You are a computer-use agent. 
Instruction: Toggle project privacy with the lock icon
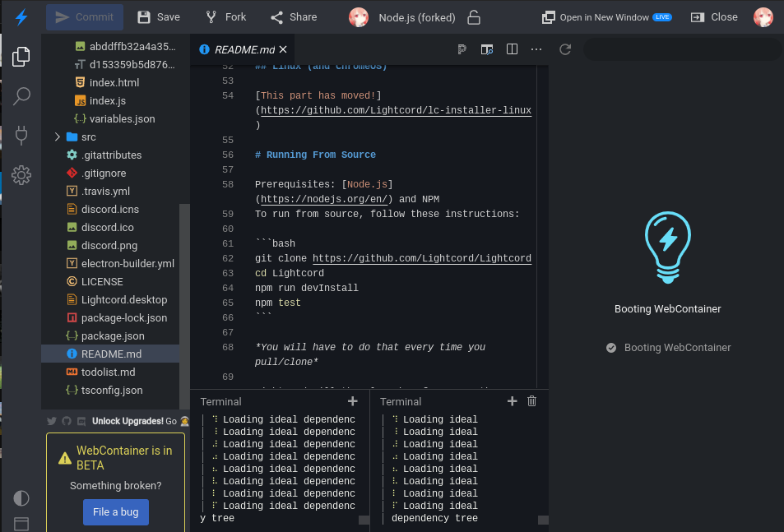[473, 16]
